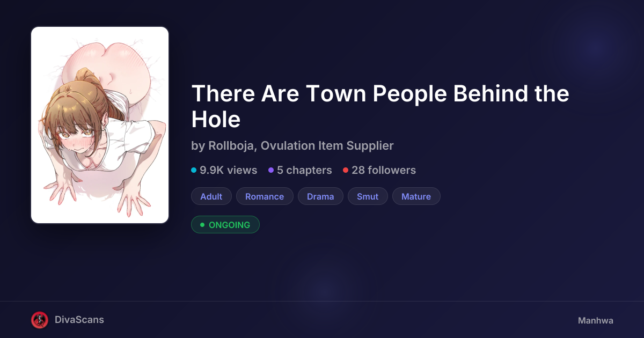This screenshot has height=338, width=644.
Task: Select the Smut genre tag
Action: 368,196
